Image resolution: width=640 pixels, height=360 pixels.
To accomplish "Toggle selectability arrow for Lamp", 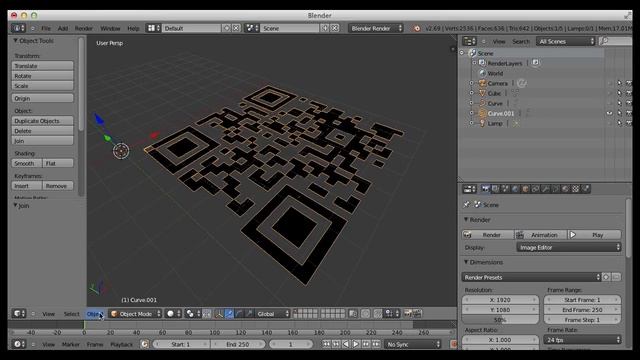I will pyautogui.click(x=619, y=123).
